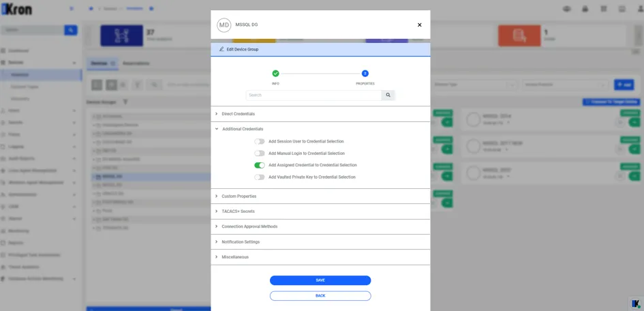This screenshot has width=644, height=311.
Task: Go to the completed INFO step circle
Action: [275, 74]
